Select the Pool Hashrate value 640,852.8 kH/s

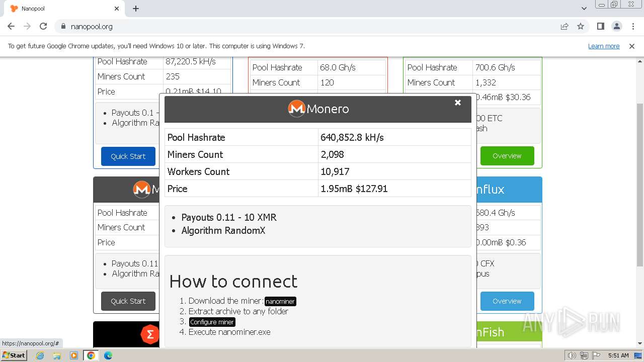[x=352, y=137]
